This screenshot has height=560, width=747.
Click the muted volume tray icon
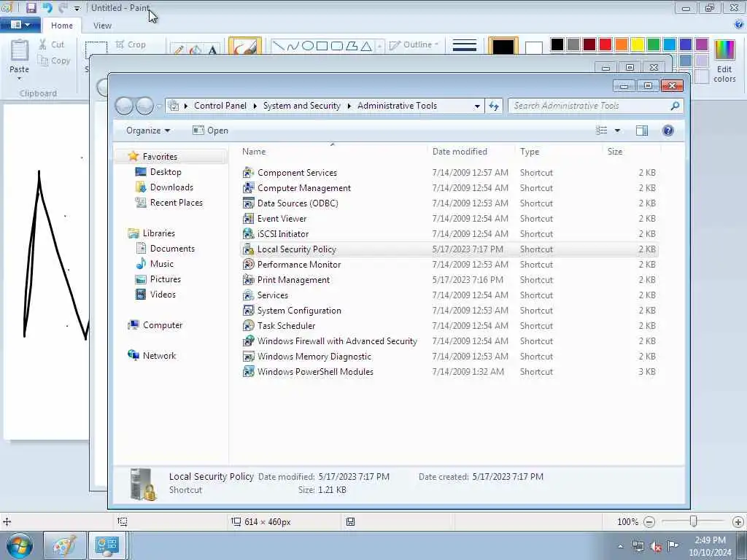coord(656,547)
